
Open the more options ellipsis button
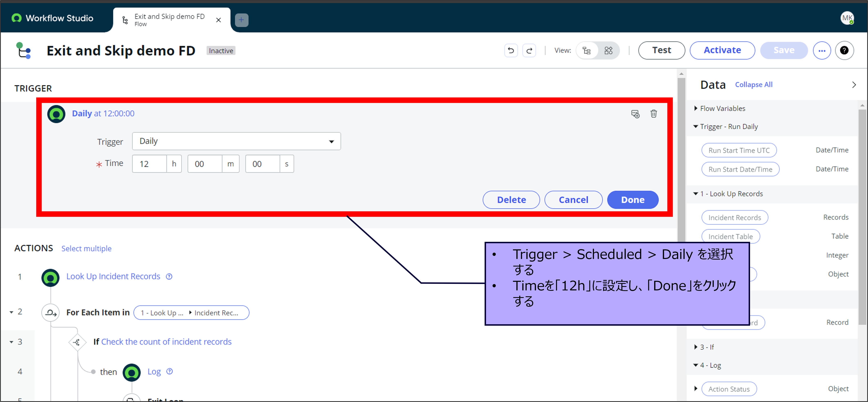822,51
